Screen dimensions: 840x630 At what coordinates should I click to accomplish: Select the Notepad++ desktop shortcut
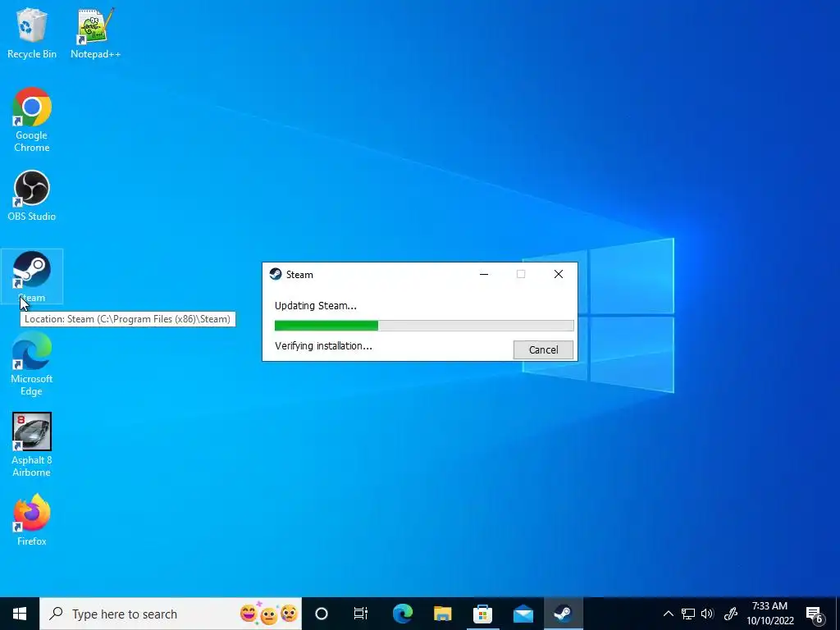95,33
